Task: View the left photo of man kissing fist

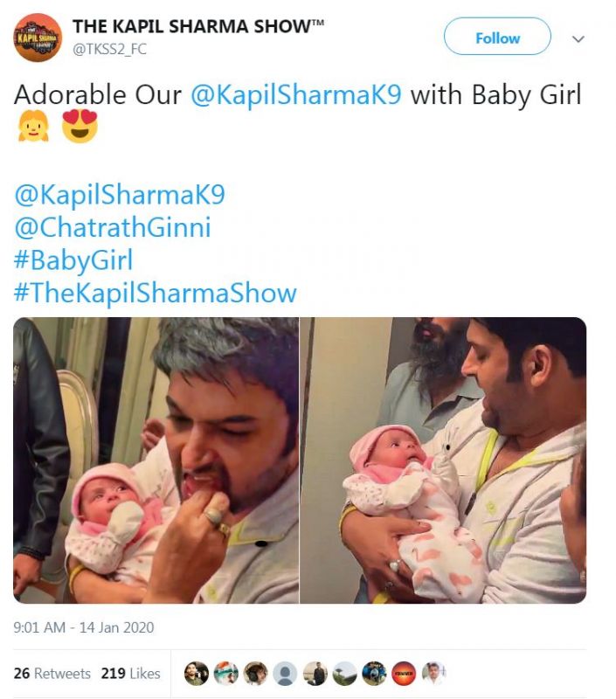Action: [x=156, y=460]
